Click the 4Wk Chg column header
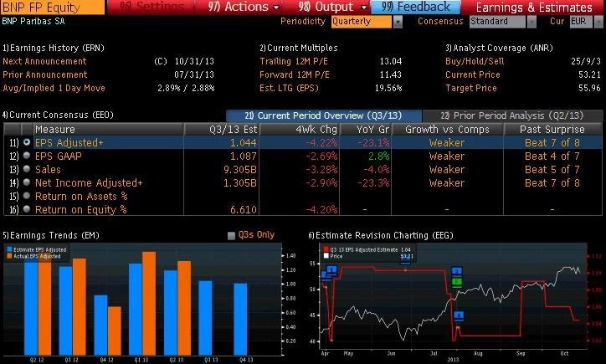The image size is (606, 364). pyautogui.click(x=299, y=129)
